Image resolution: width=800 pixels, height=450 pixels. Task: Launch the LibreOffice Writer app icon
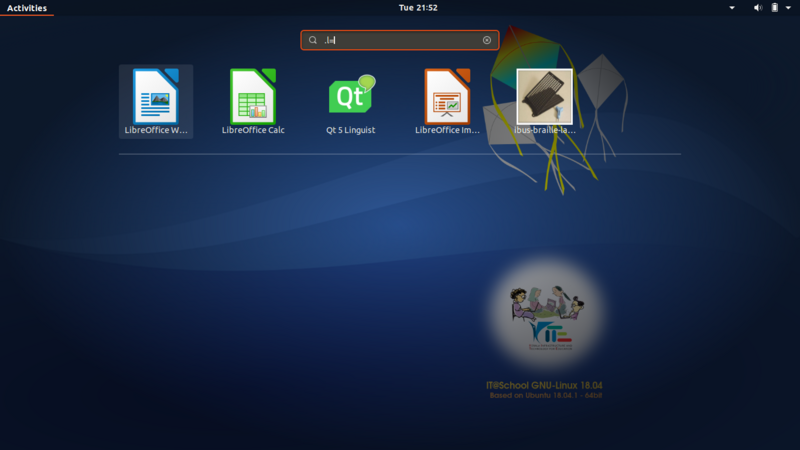tap(155, 96)
